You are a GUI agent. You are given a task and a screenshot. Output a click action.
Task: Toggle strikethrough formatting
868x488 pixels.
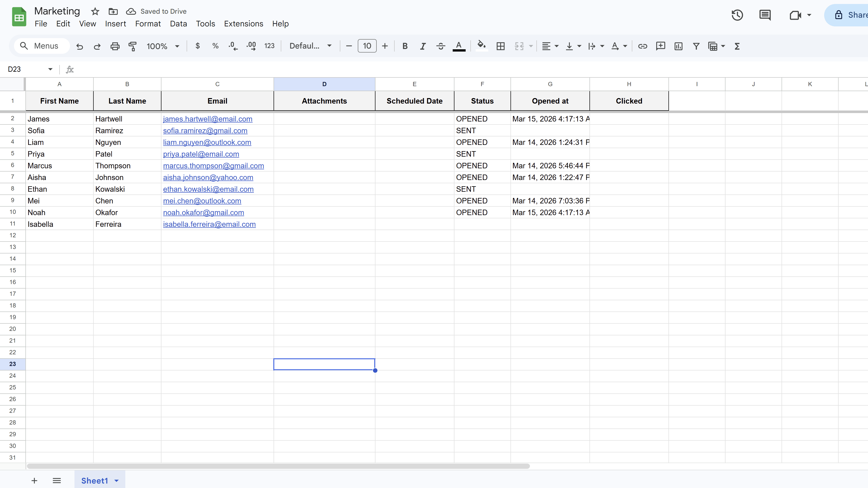(x=440, y=46)
